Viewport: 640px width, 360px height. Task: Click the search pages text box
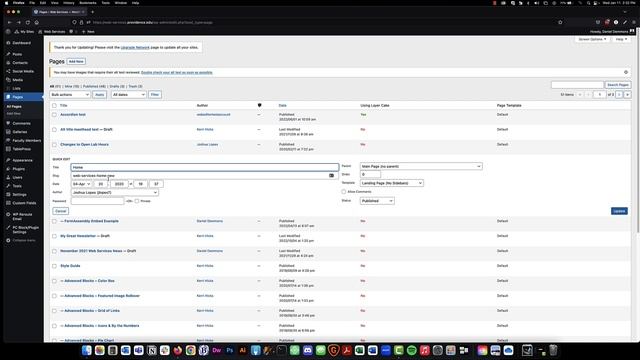[x=577, y=85]
